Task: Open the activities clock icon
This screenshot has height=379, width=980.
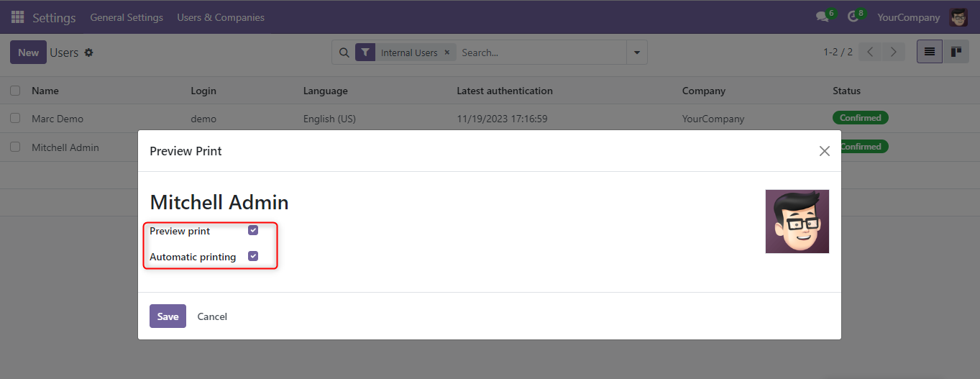Action: (853, 17)
